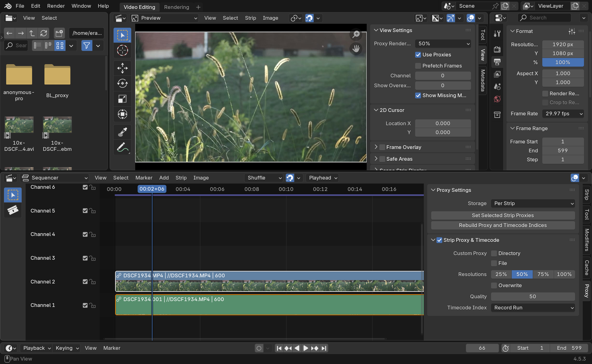Select the Annotate tool in preview sidebar
592x364 pixels.
[122, 147]
